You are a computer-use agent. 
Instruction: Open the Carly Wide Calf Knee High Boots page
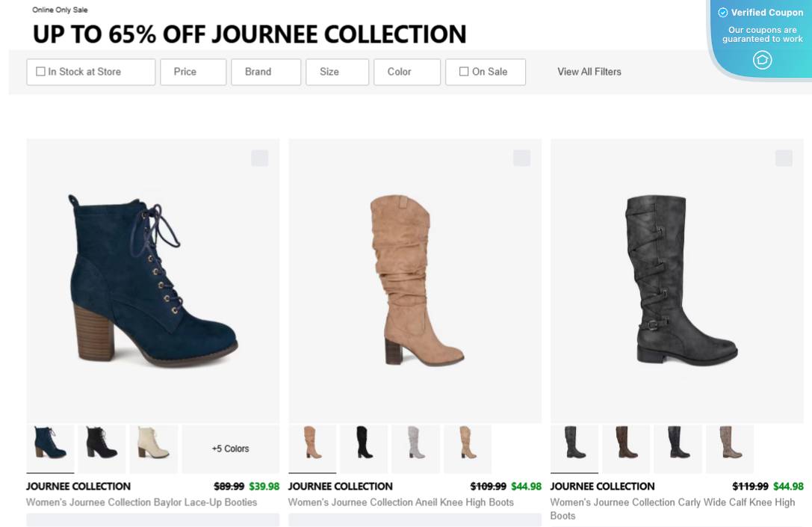tap(672, 508)
